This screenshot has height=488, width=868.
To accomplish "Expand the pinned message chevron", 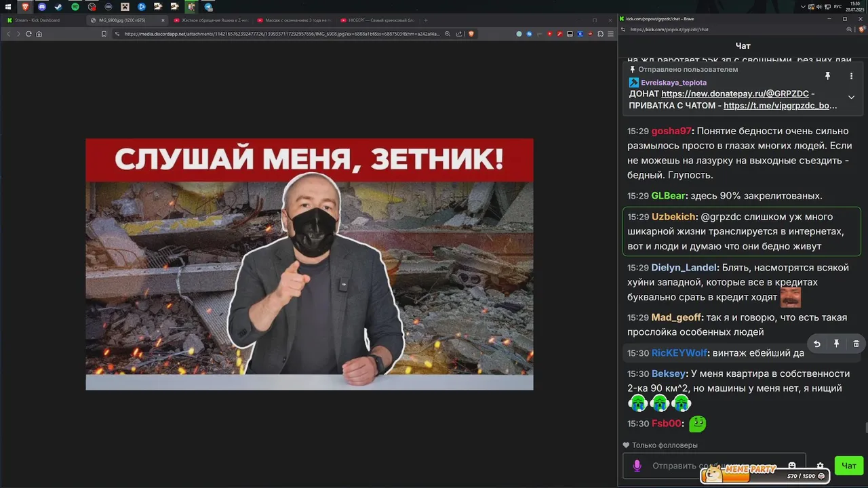I will (851, 97).
